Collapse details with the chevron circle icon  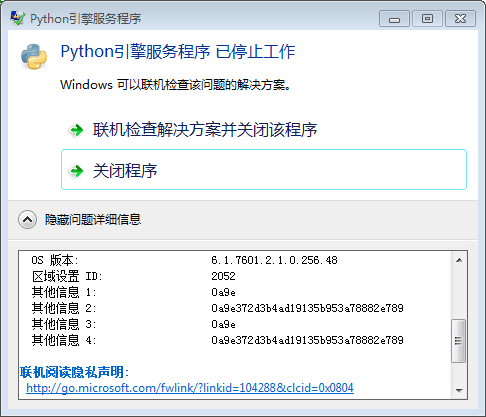tap(27, 220)
